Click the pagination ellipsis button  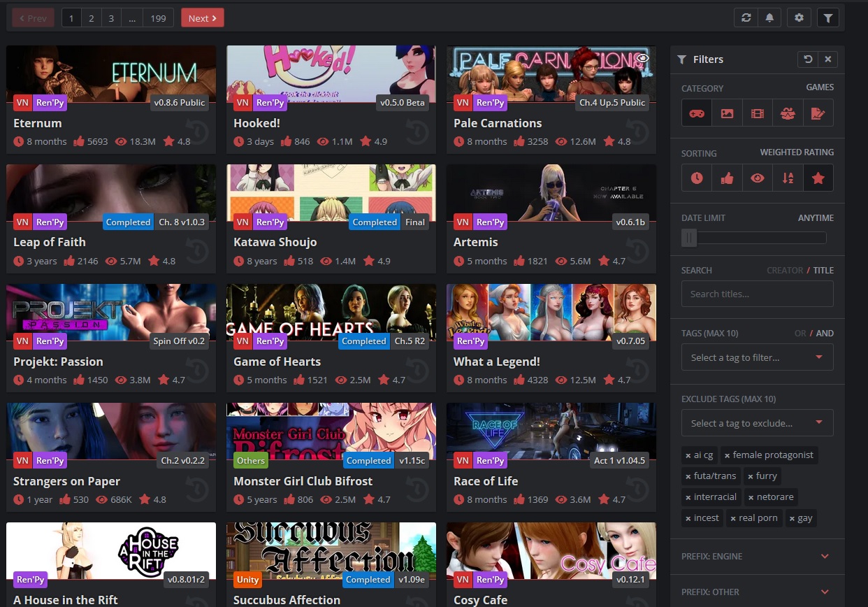[x=132, y=18]
